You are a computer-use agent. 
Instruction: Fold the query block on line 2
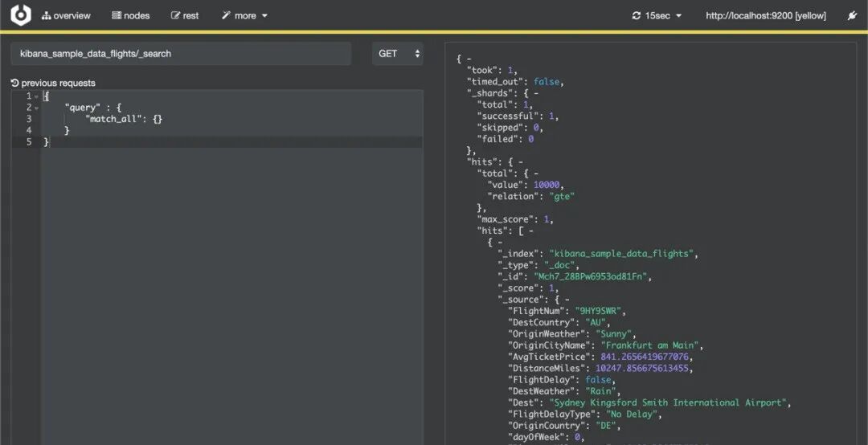coord(36,108)
